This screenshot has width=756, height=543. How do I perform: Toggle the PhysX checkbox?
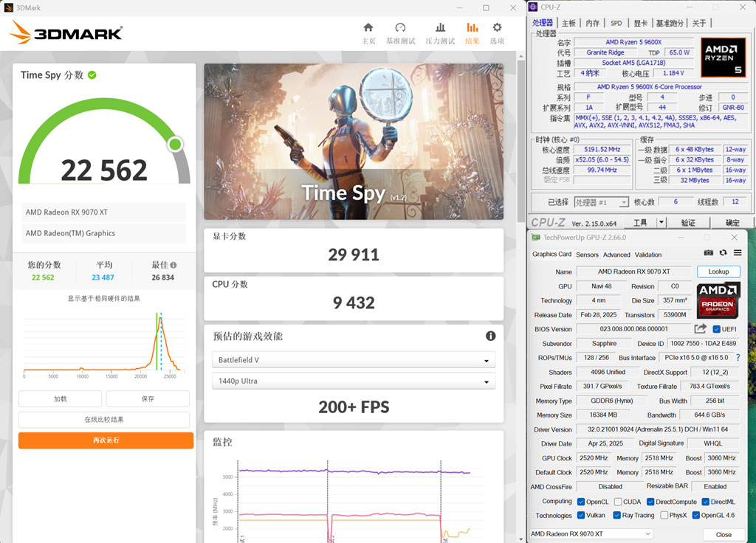664,515
